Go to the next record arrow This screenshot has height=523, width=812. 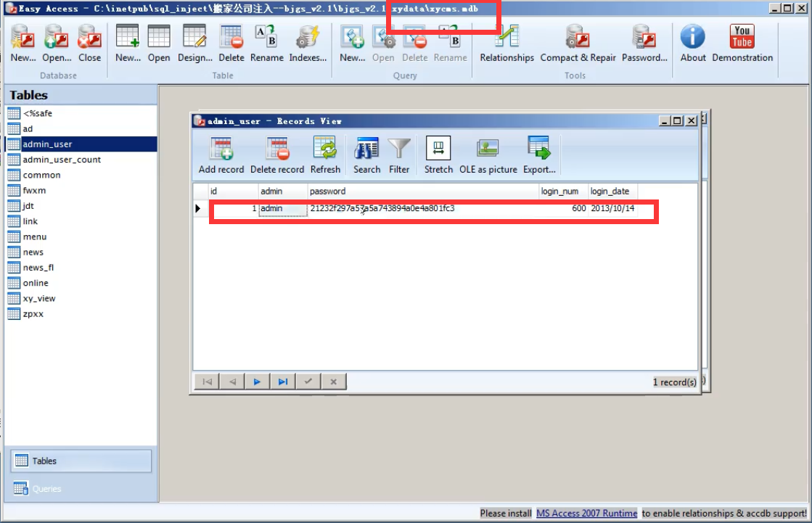[257, 382]
